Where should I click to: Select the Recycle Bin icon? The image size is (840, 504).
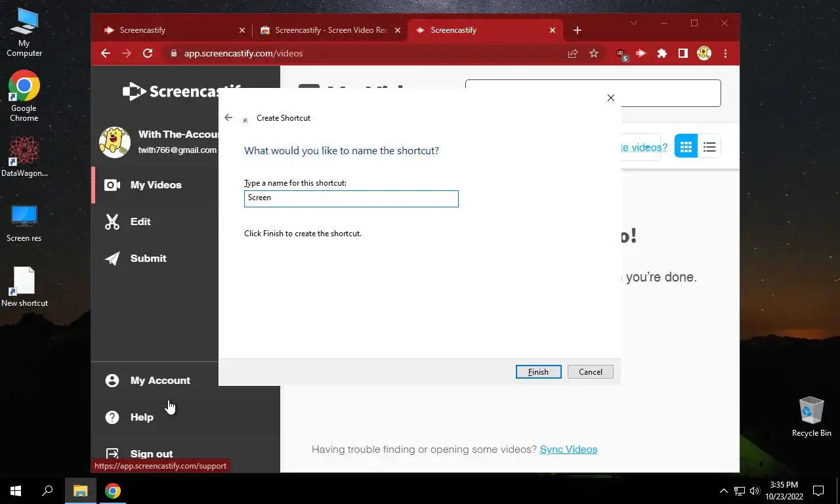[812, 417]
